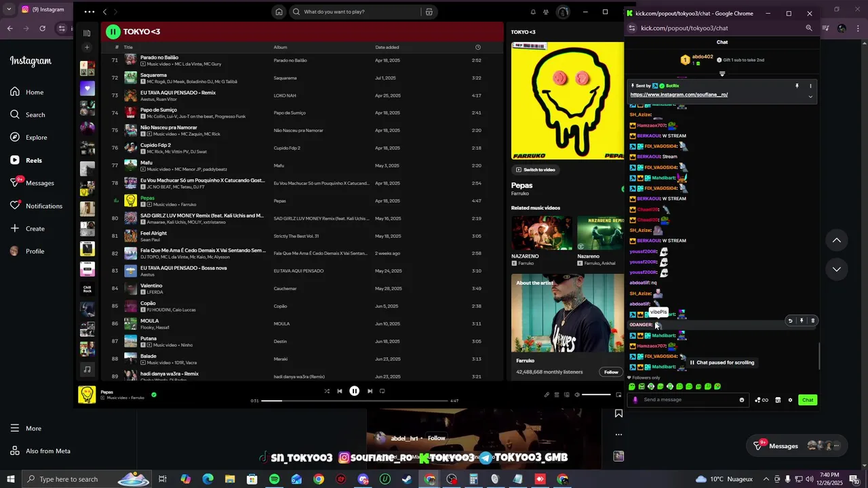
Task: Insert the first green Kick emote
Action: coord(632,386)
